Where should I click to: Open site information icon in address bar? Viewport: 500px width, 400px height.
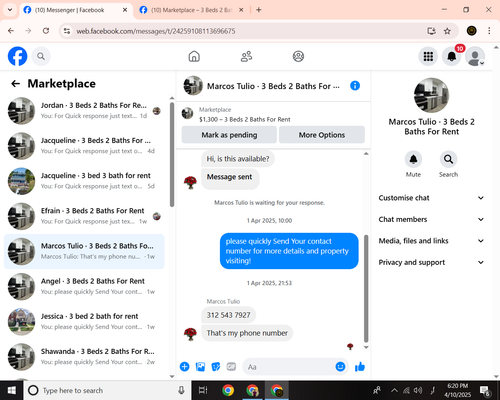pyautogui.click(x=67, y=31)
